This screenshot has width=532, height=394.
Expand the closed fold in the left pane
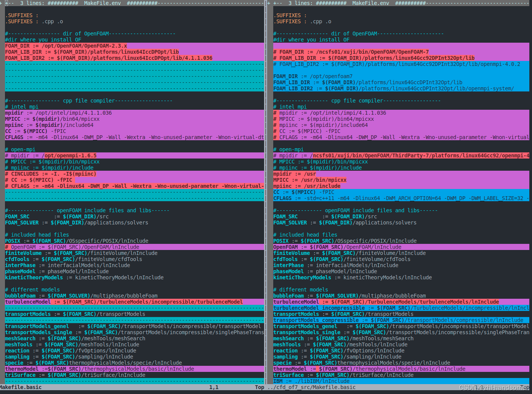pos(134,3)
